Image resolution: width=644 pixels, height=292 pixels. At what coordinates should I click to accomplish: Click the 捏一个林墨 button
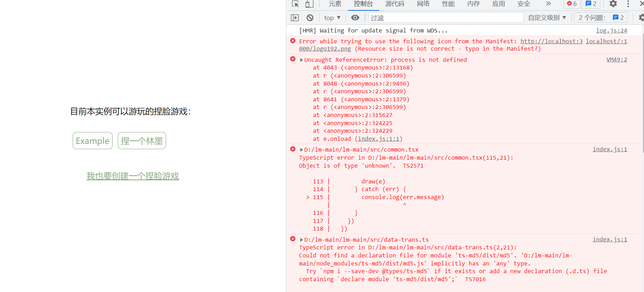pyautogui.click(x=142, y=141)
